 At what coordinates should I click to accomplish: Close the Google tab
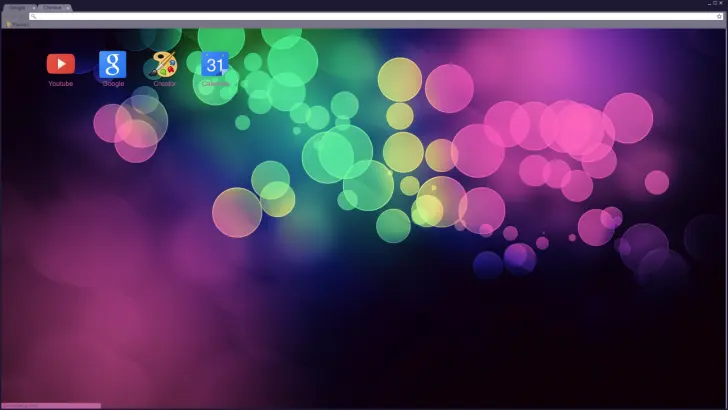coord(33,7)
